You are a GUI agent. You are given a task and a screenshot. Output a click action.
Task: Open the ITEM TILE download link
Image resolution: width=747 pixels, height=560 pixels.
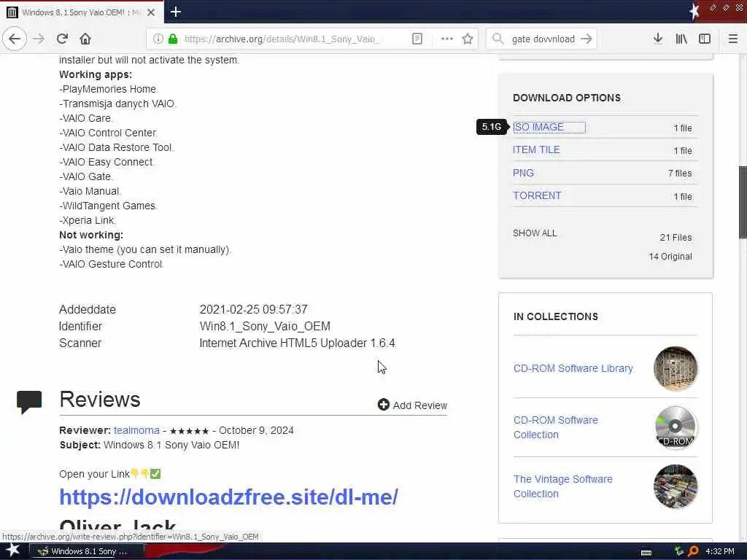tap(536, 150)
